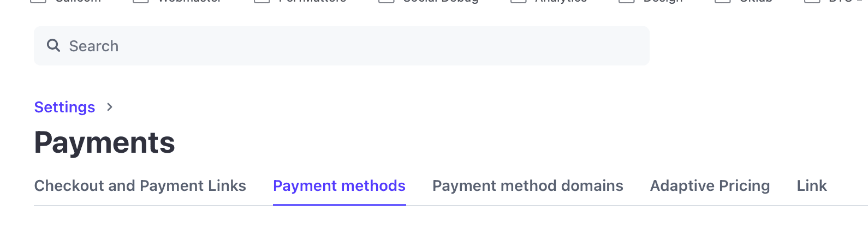Open the Webmaster bookmark folder icon
The width and height of the screenshot is (868, 228).
click(x=141, y=2)
